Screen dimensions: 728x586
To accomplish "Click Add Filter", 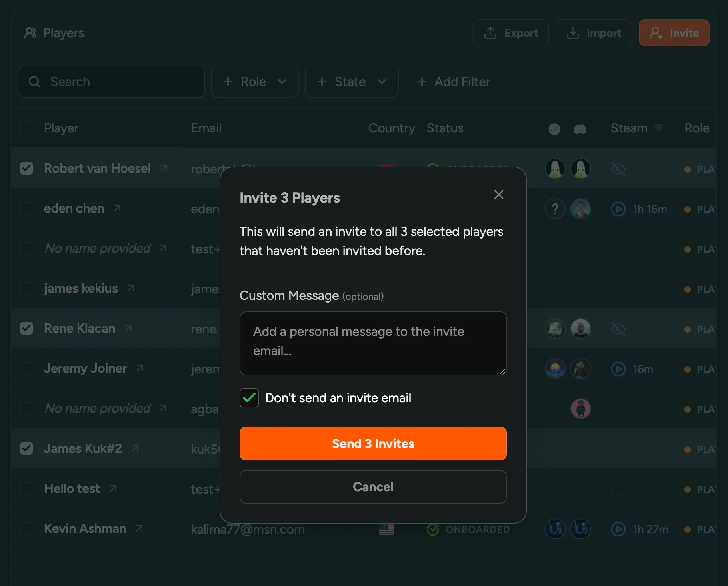I will [454, 82].
